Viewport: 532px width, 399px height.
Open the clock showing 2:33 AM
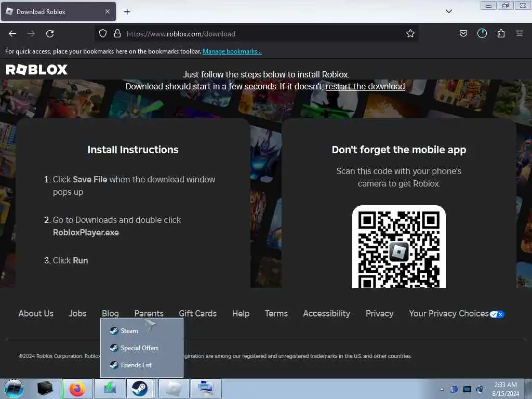pyautogui.click(x=506, y=389)
